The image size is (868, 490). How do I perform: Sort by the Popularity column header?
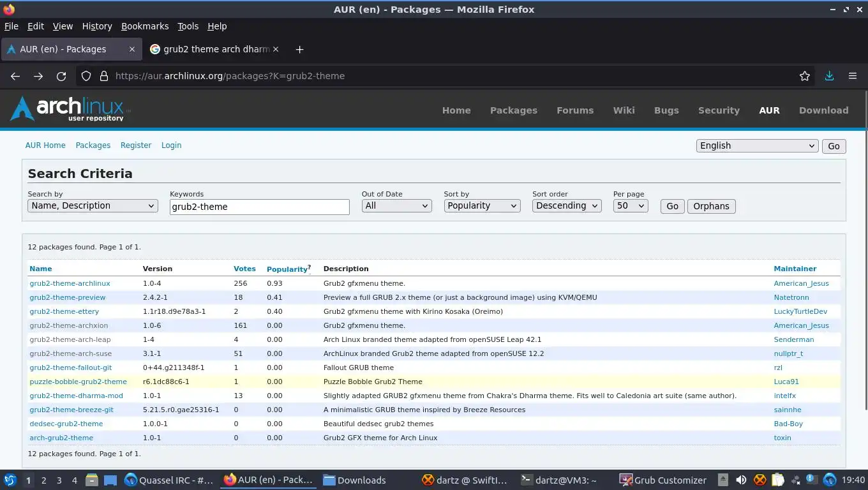pos(288,269)
